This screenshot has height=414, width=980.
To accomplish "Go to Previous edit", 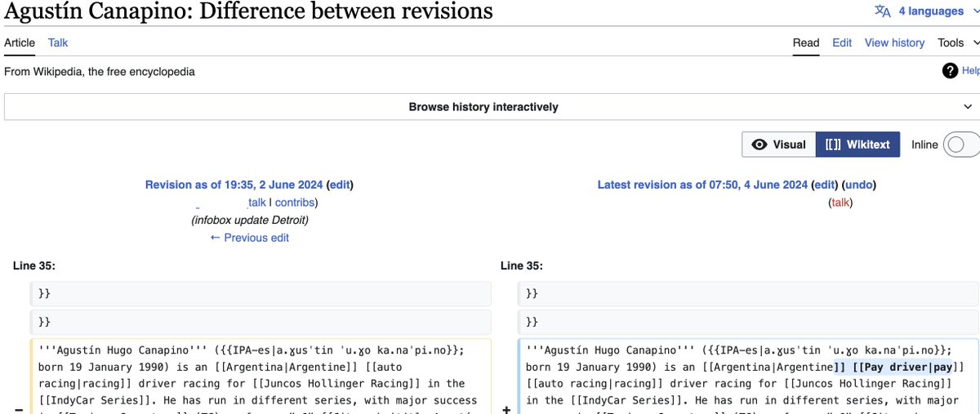I will (249, 238).
